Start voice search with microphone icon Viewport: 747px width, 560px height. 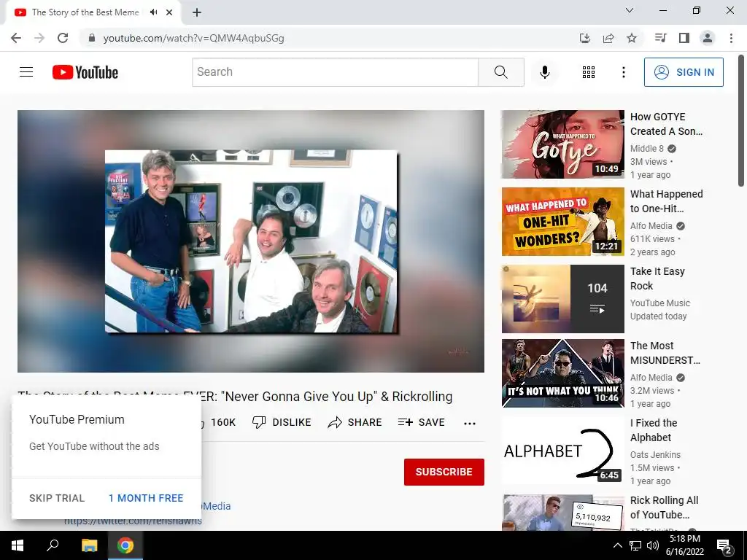pyautogui.click(x=544, y=72)
